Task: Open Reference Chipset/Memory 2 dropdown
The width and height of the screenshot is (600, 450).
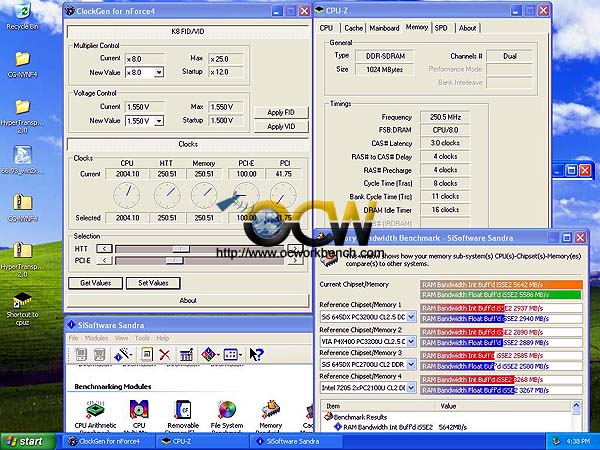Action: click(x=411, y=341)
